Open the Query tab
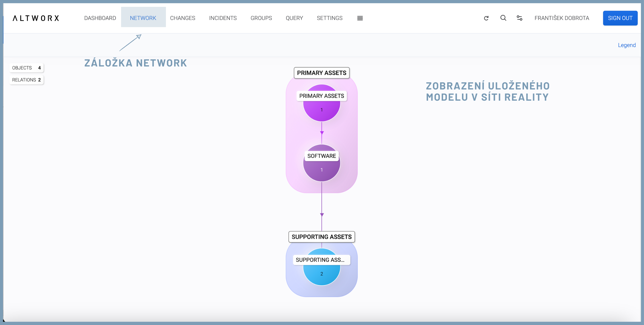The width and height of the screenshot is (644, 325). (x=294, y=18)
